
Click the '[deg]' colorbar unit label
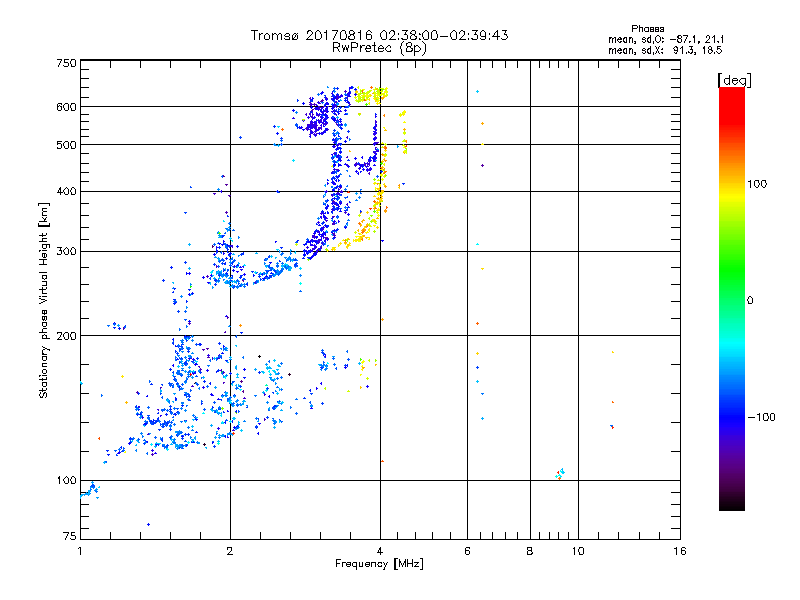pos(734,80)
